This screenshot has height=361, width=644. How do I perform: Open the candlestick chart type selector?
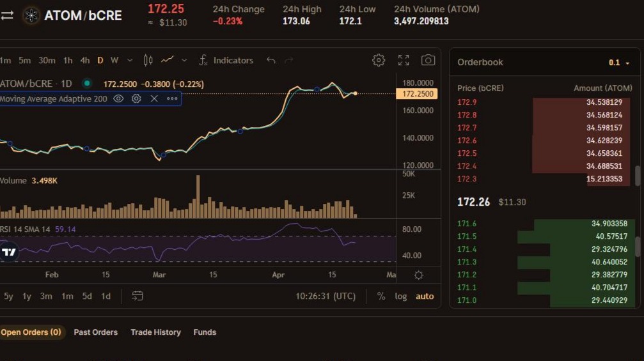[148, 60]
